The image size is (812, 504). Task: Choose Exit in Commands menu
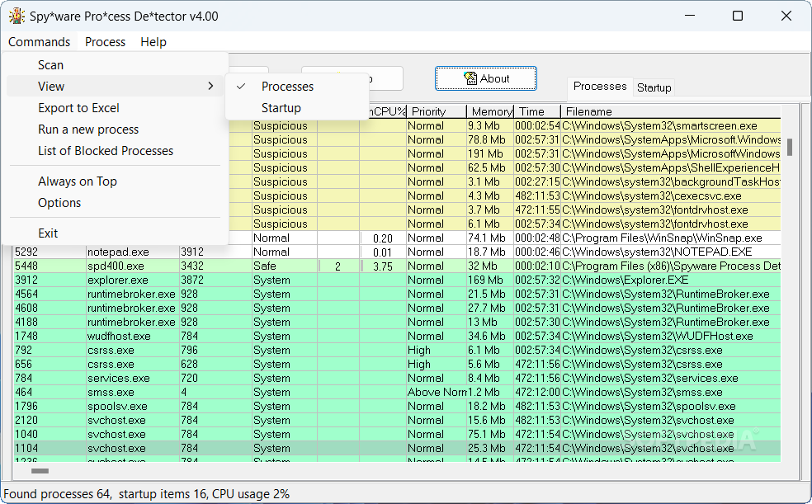tap(115, 233)
